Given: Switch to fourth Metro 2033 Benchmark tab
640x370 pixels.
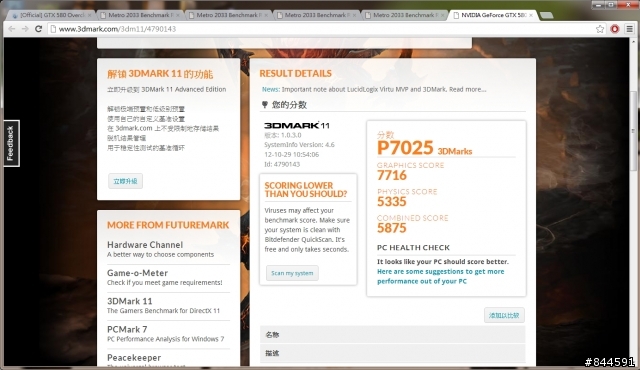Looking at the screenshot, I should pyautogui.click(x=405, y=15).
